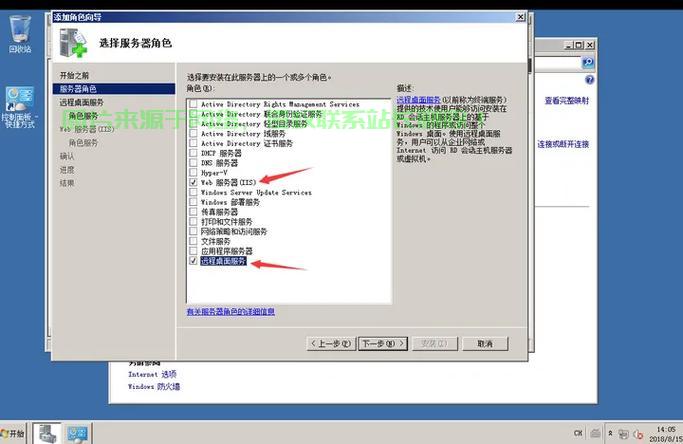This screenshot has height=444, width=683.
Task: Click the 下一步 next button
Action: coord(383,343)
